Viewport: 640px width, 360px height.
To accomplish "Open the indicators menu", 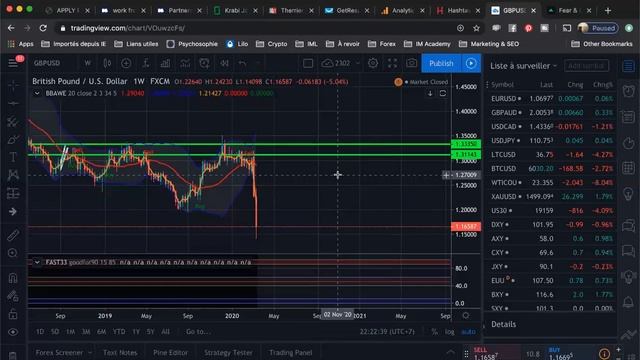I will (146, 63).
